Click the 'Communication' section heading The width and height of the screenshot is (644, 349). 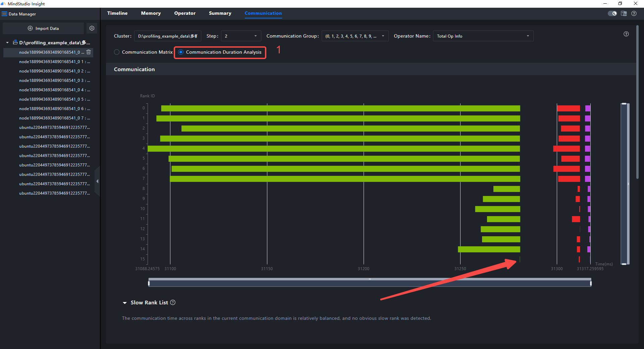134,69
